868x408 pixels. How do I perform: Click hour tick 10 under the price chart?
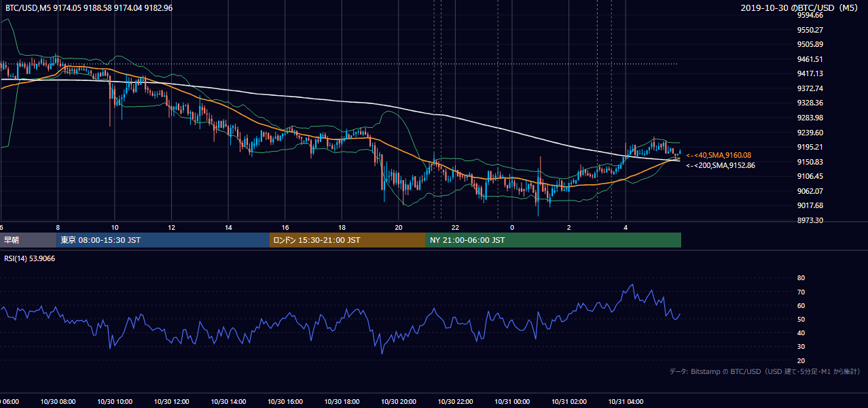[115, 227]
